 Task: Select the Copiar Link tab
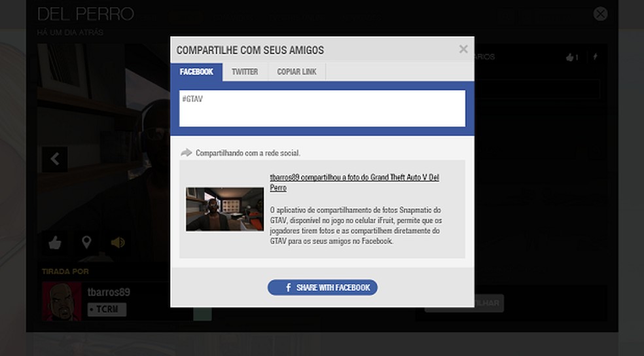pos(296,72)
